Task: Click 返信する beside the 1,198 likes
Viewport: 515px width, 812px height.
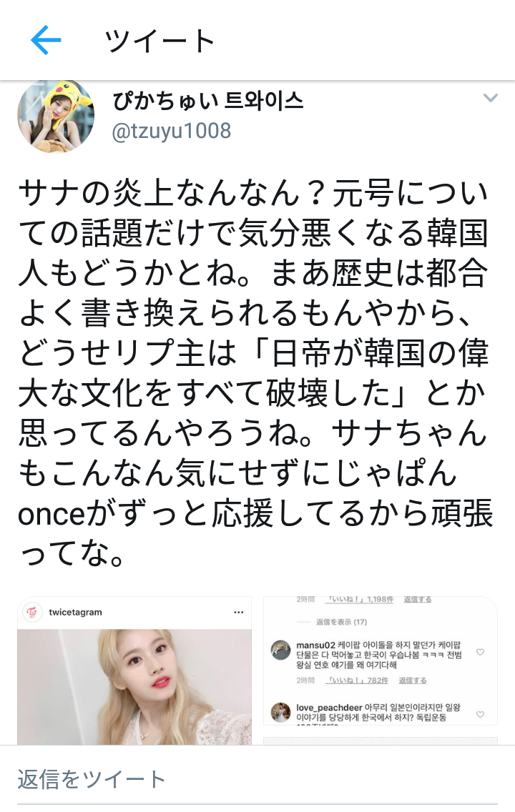Action: point(418,599)
